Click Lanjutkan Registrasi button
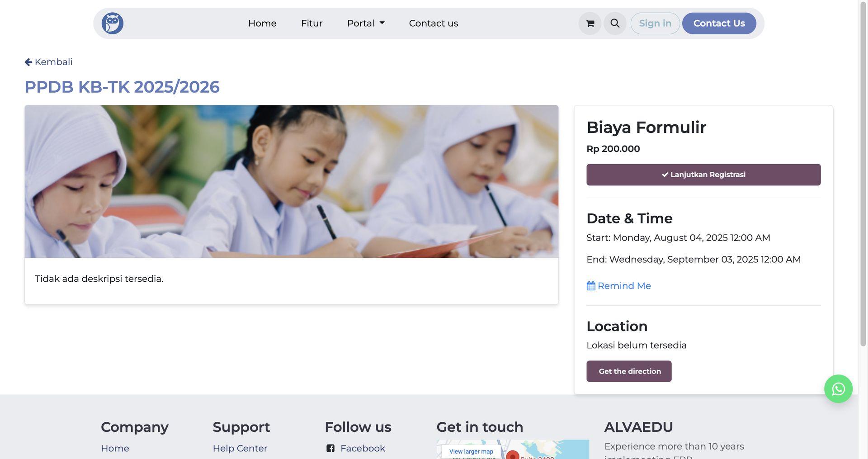 click(x=703, y=175)
